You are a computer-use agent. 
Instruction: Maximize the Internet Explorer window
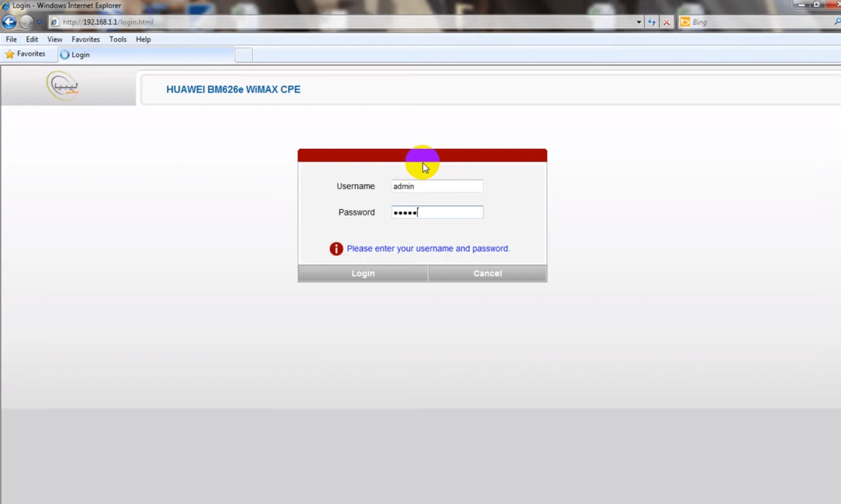coord(816,4)
